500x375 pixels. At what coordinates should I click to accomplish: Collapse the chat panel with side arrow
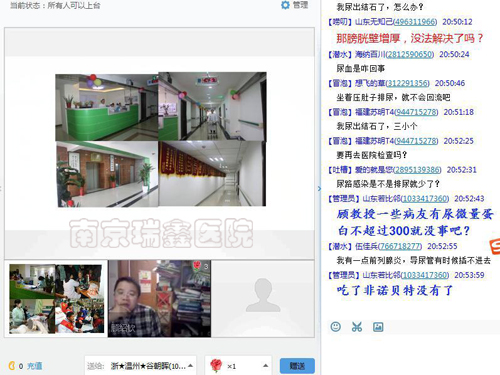(x=319, y=189)
